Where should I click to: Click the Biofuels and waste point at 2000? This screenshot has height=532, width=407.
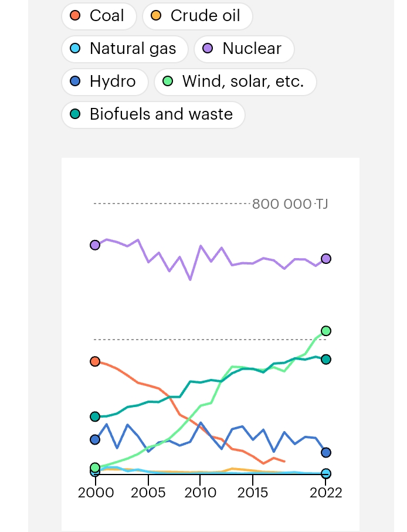coord(95,416)
